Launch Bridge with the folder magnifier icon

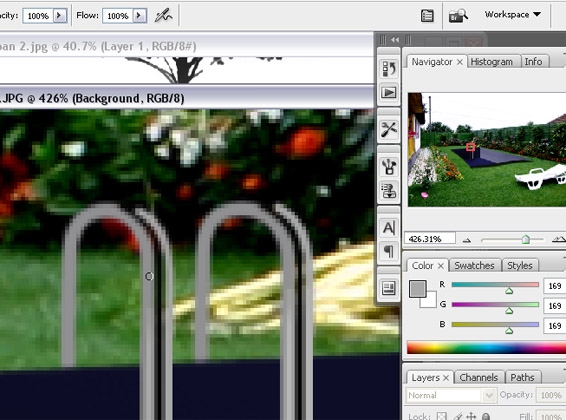(458, 16)
